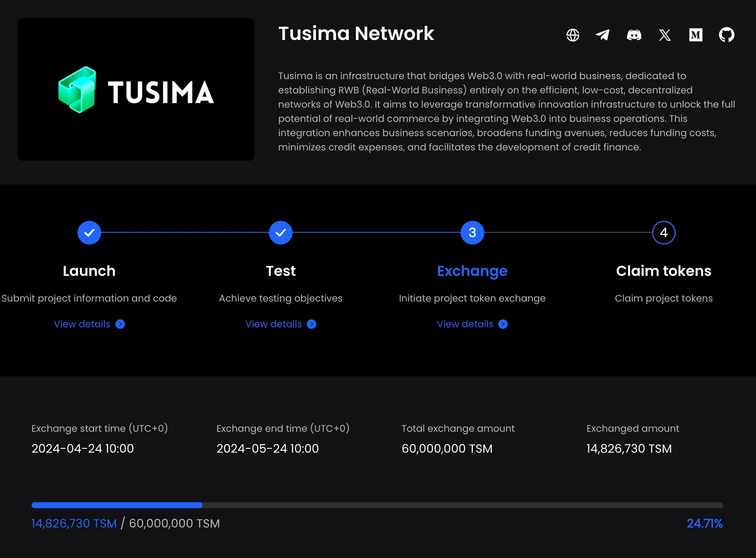
Task: Open the X (Twitter) profile icon
Action: [665, 35]
